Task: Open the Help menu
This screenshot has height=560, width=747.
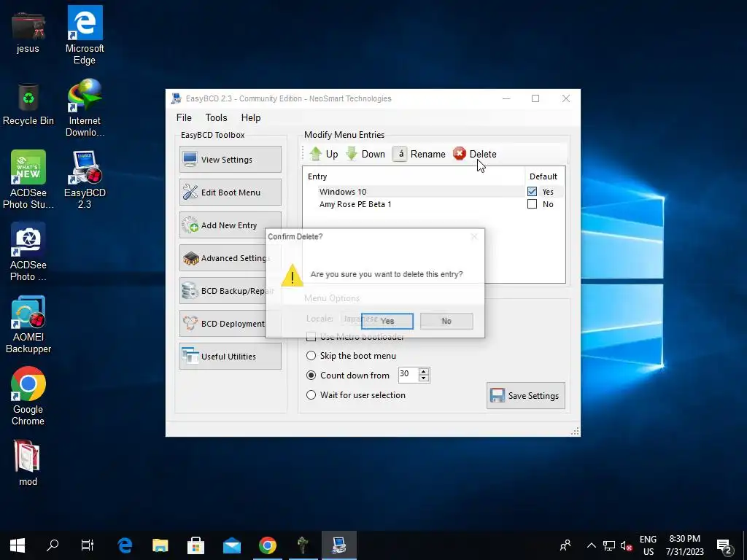Action: pos(251,117)
